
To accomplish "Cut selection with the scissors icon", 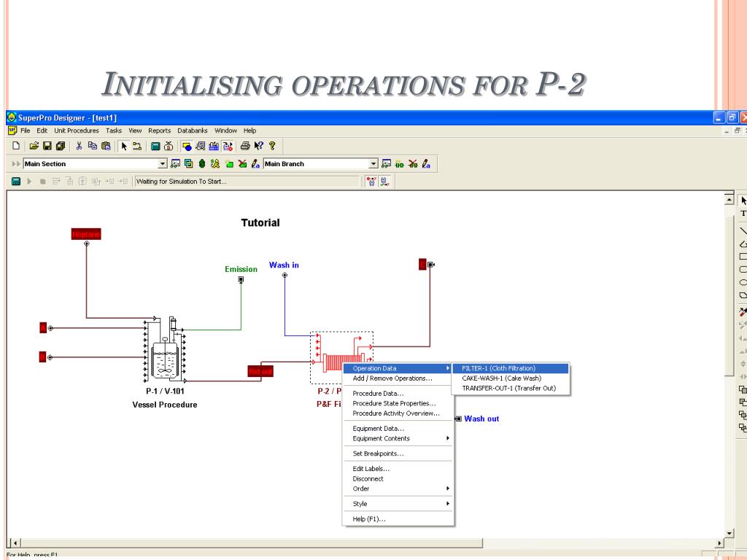I will (x=79, y=146).
